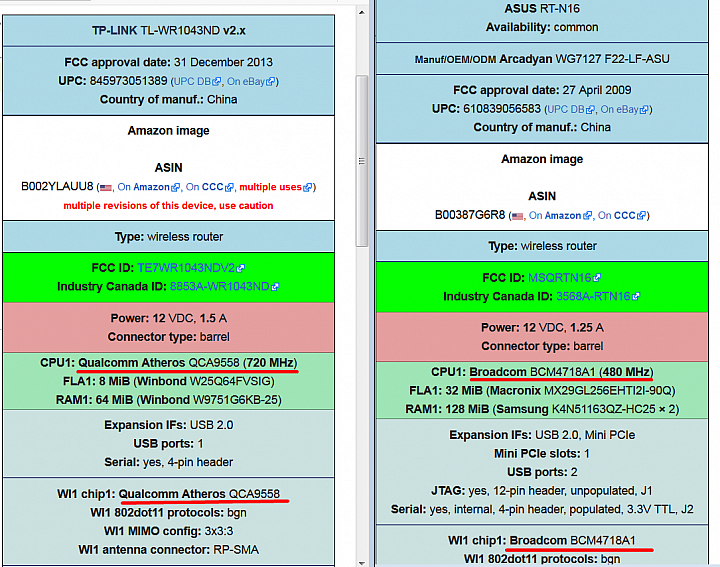
Task: Open Industry Canada ID 8853A-WR1043ND link
Action: click(x=225, y=286)
